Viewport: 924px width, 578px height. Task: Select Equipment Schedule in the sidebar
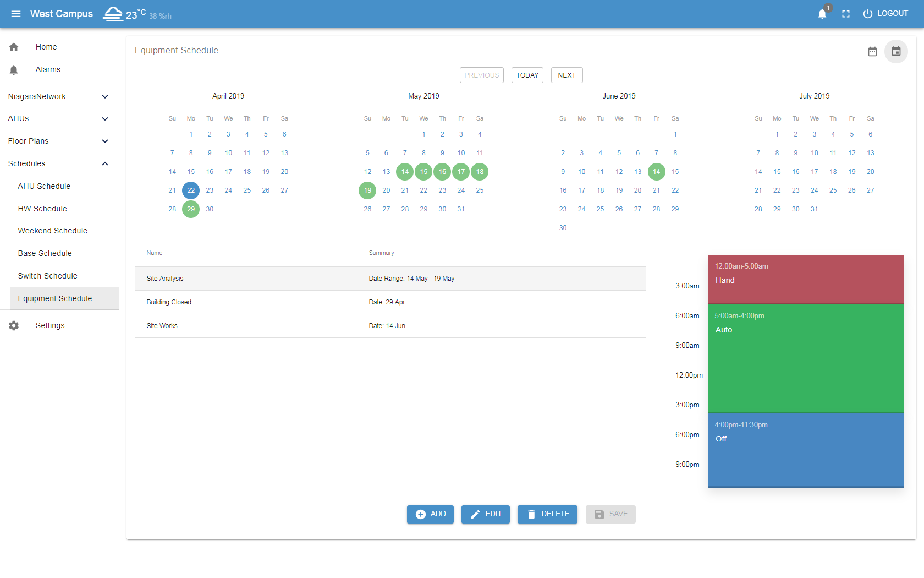(64, 298)
